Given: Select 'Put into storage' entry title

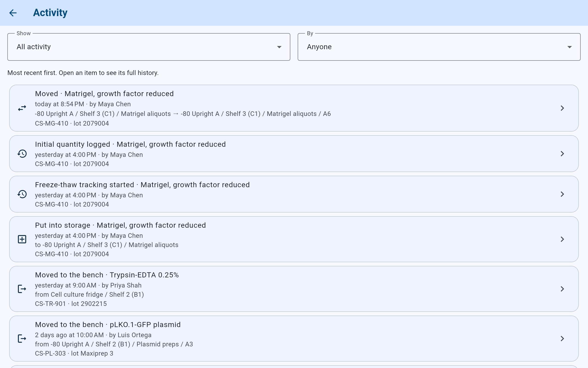Looking at the screenshot, I should click(121, 225).
